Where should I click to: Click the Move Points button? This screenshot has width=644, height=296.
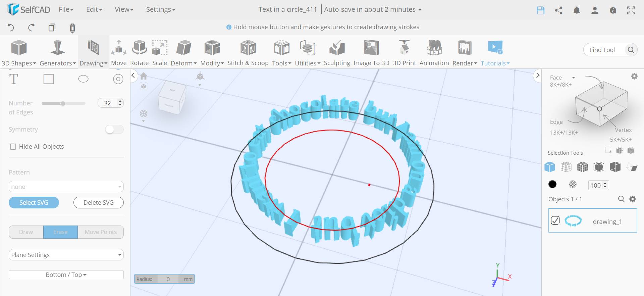[101, 232]
